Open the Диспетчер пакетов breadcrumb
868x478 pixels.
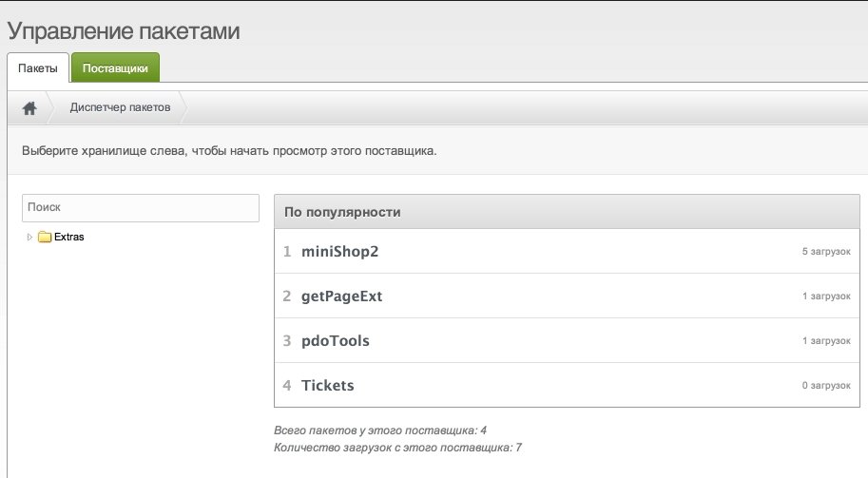click(120, 107)
